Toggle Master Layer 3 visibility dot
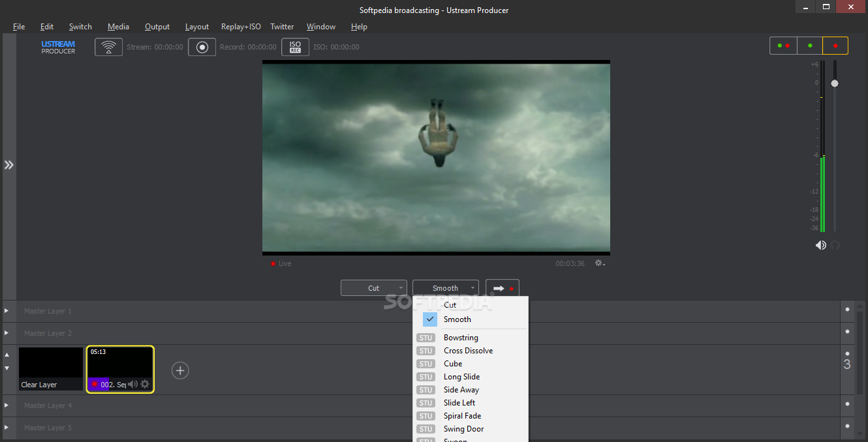Image resolution: width=868 pixels, height=442 pixels. (x=847, y=354)
